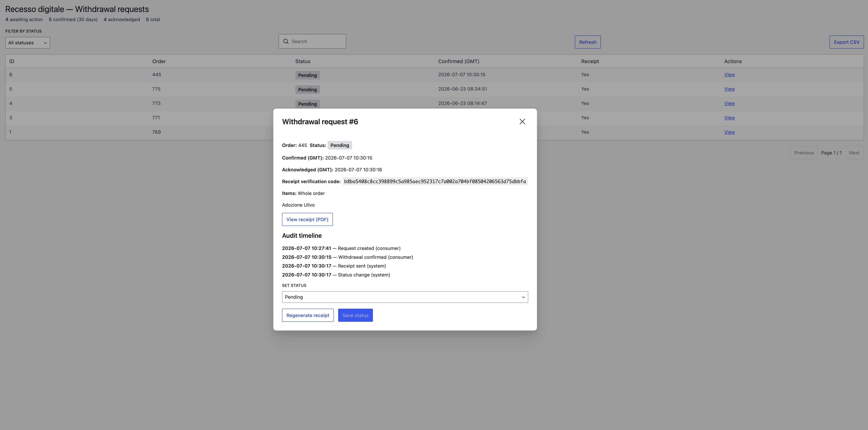This screenshot has width=868, height=430.
Task: Click the Search input field
Action: coord(312,41)
